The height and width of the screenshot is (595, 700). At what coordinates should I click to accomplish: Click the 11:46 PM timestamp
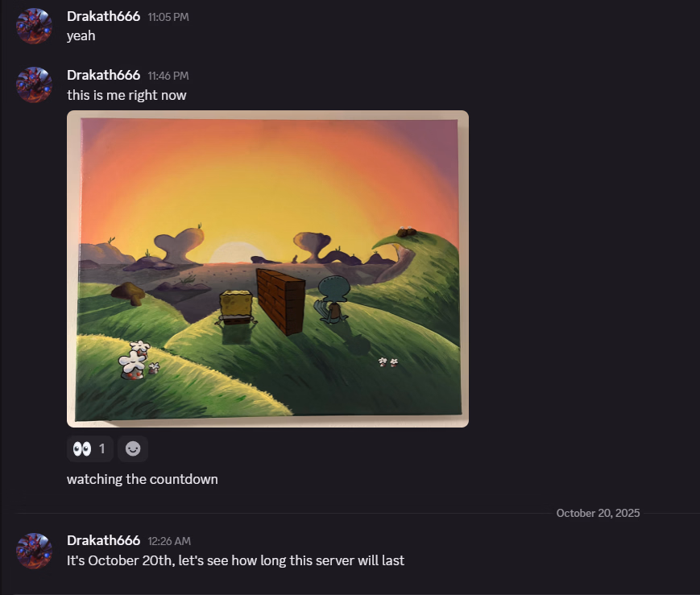pos(168,76)
